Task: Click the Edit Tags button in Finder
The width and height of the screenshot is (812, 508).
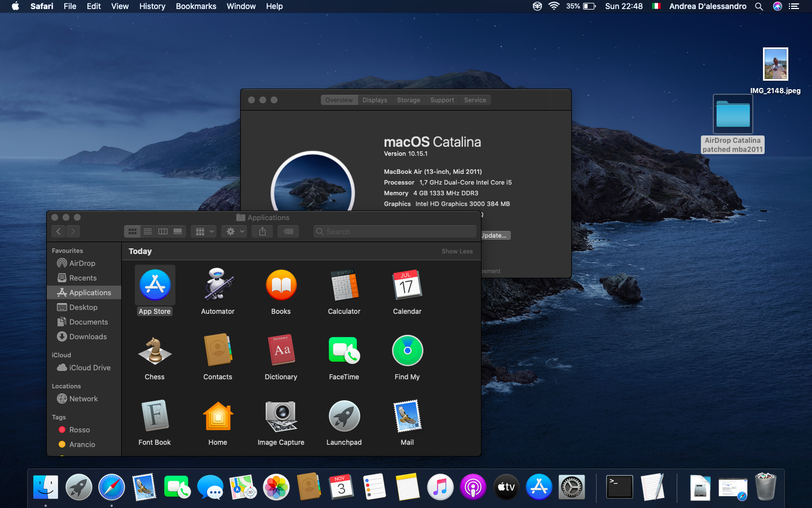Action: tap(288, 231)
